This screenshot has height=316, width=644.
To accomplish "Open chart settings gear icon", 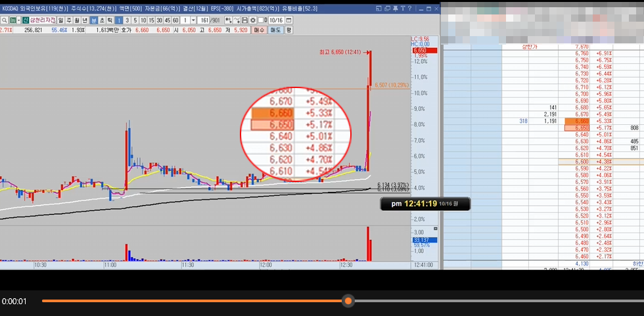I will pos(252,20).
